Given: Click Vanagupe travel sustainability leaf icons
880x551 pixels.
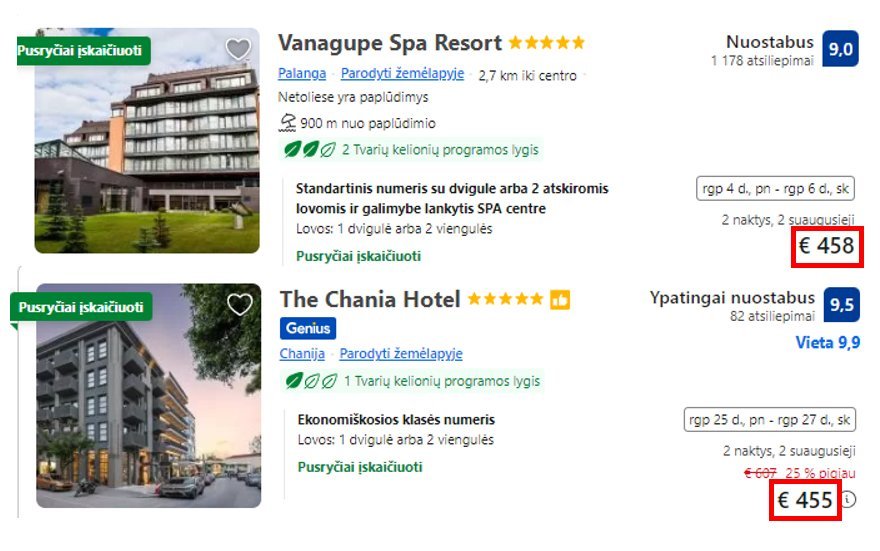Looking at the screenshot, I should pyautogui.click(x=309, y=150).
